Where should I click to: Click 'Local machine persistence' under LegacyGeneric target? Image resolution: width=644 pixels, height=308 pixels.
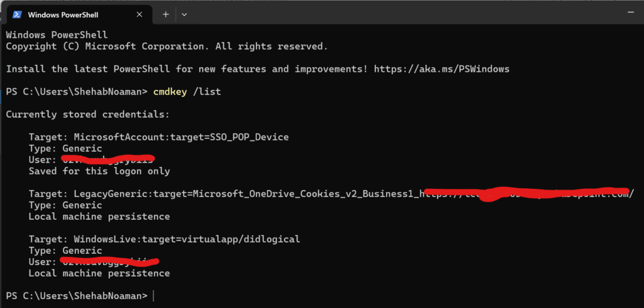pyautogui.click(x=99, y=216)
